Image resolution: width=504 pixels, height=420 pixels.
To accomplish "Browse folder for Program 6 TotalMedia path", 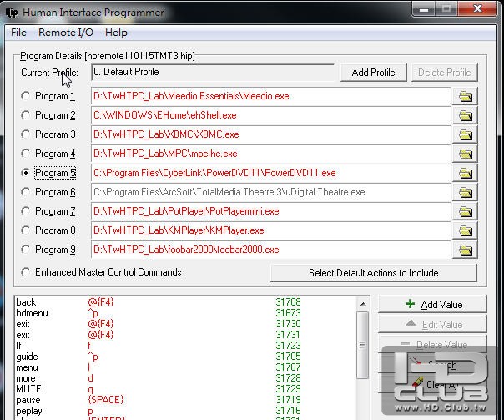I will pos(465,192).
